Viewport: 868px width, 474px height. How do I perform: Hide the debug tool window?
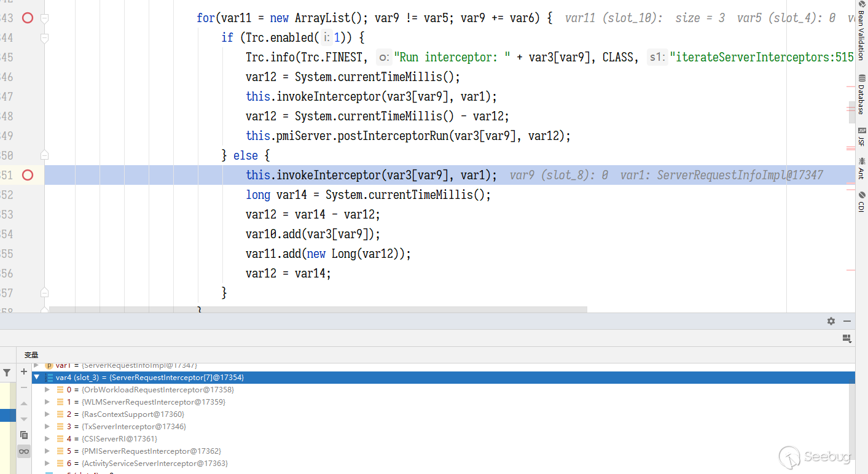pyautogui.click(x=847, y=321)
